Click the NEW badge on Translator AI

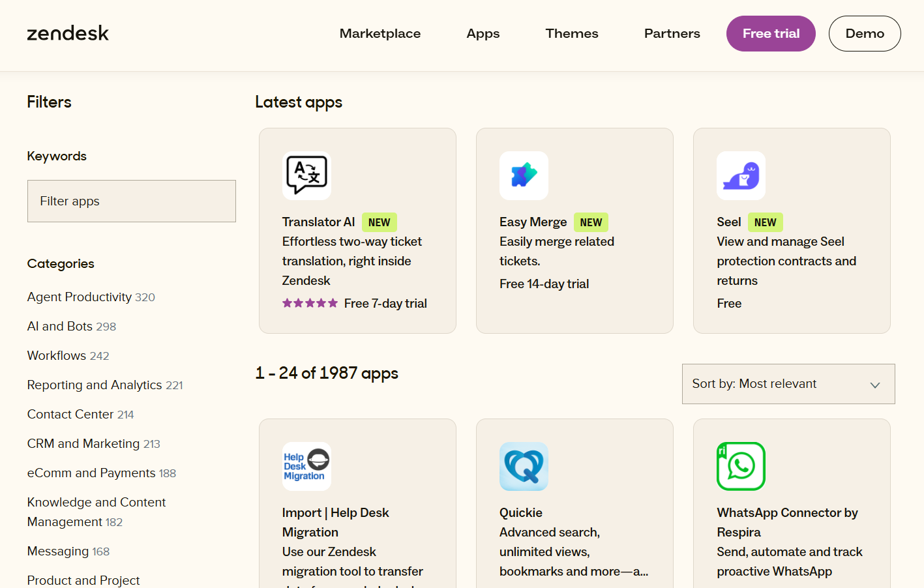[379, 222]
